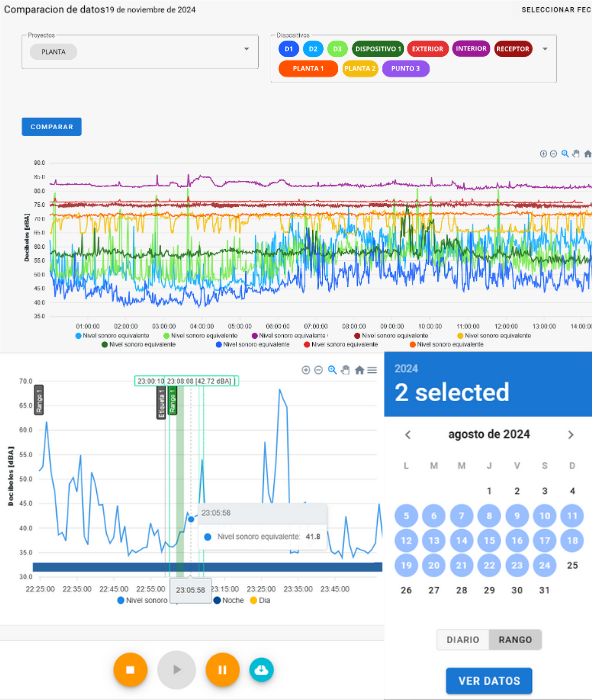Click the DISPOSITIVO 1 chip
The image size is (592, 700).
pyautogui.click(x=378, y=49)
